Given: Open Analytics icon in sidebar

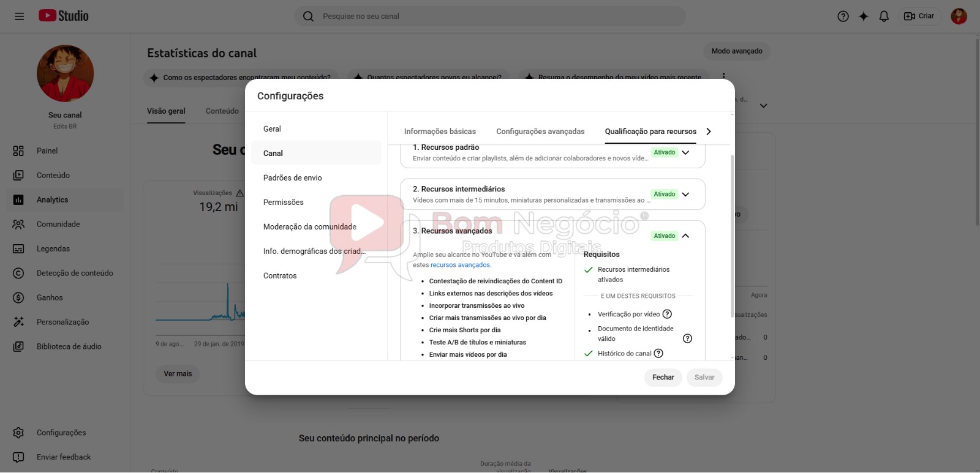Looking at the screenshot, I should 18,199.
